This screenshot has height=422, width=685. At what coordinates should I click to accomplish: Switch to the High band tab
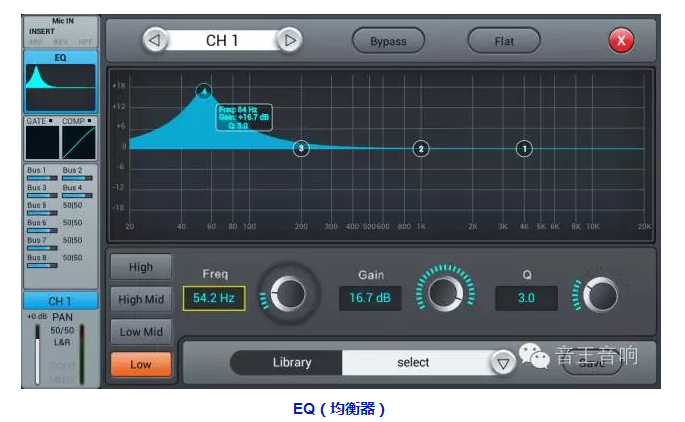[141, 267]
